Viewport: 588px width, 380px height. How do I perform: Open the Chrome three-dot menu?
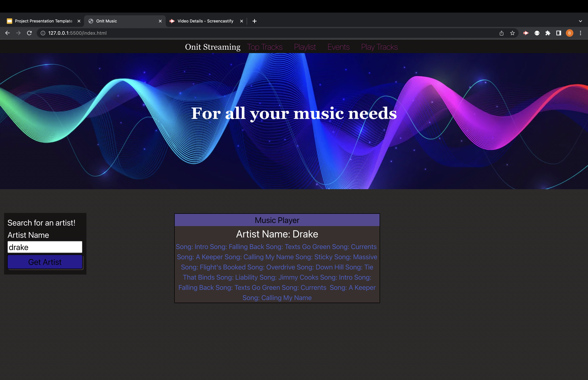(x=581, y=33)
